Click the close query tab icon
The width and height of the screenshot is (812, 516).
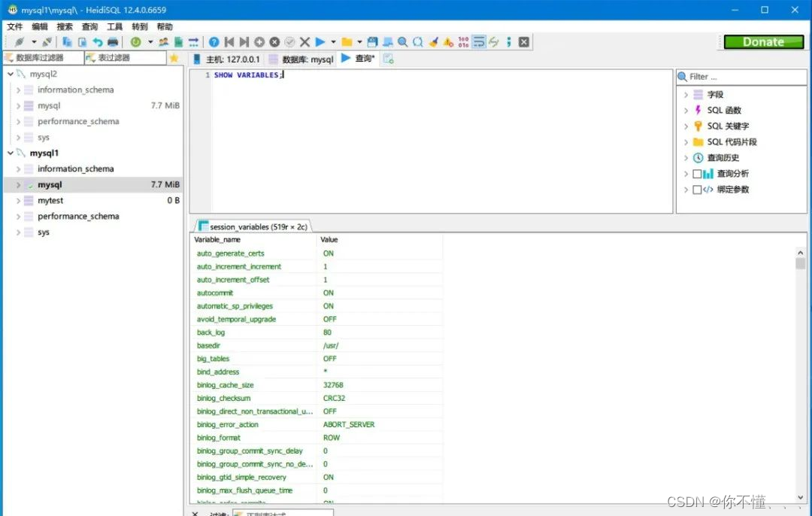point(524,42)
